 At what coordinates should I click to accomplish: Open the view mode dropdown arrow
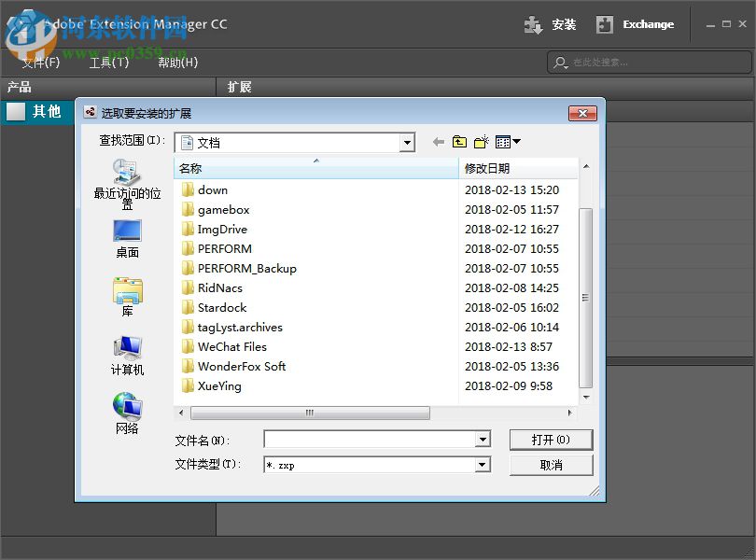pyautogui.click(x=515, y=142)
